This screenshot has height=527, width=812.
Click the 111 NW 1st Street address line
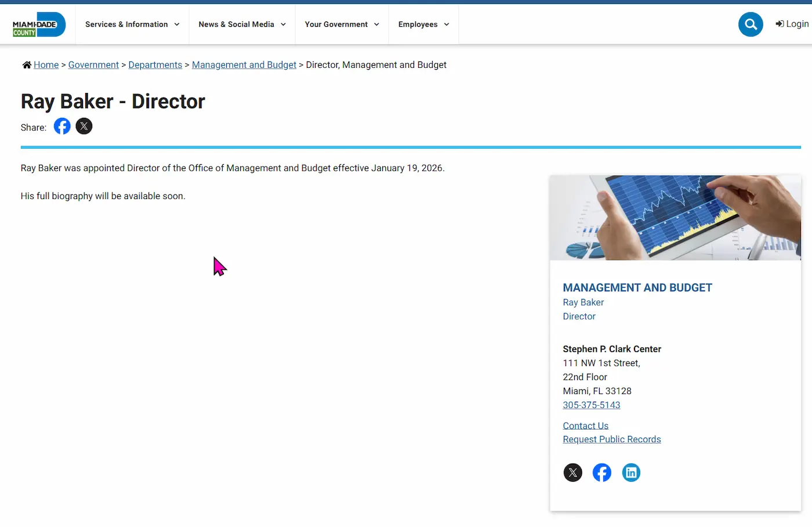point(601,363)
